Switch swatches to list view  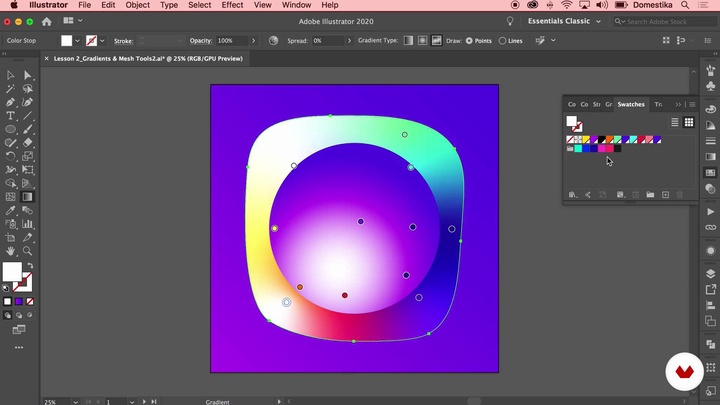pyautogui.click(x=675, y=122)
